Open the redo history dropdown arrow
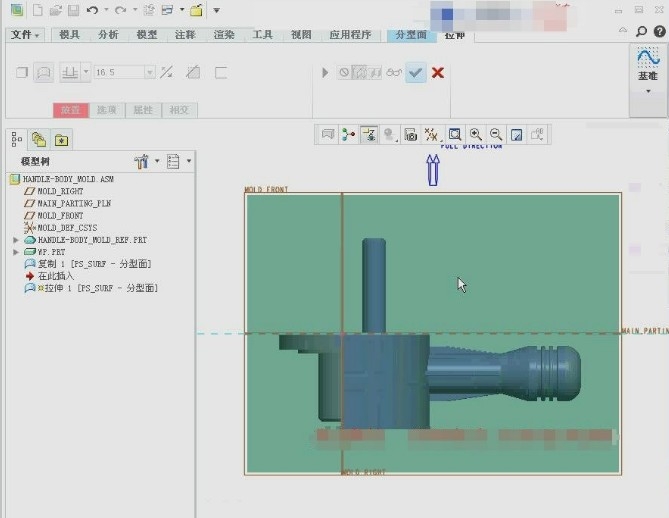Viewport: 669px width, 518px height. 135,10
